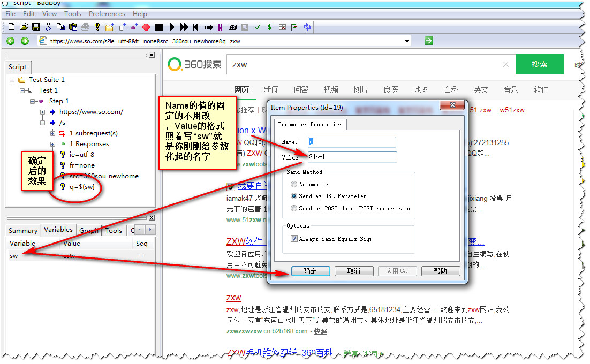Add new test with document-plus icon
This screenshot has width=590, height=364.
tap(122, 27)
